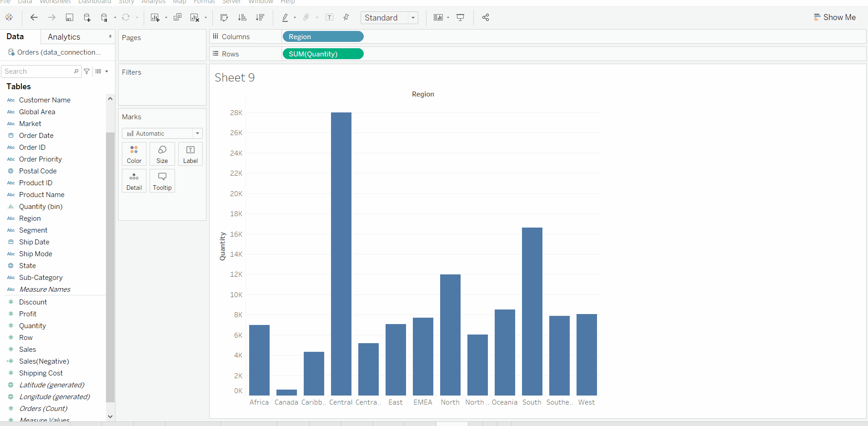Click the Sort Ascending toolbar icon
Viewport: 868px width, 426px height.
pyautogui.click(x=243, y=17)
